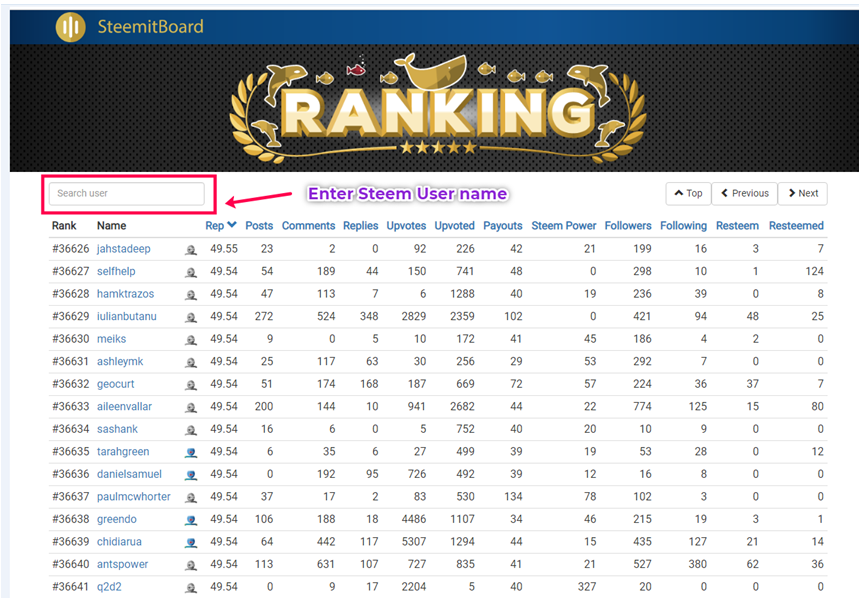Viewport: 867px width, 610px height.
Task: Jump to Top of the ranking
Action: 688,194
